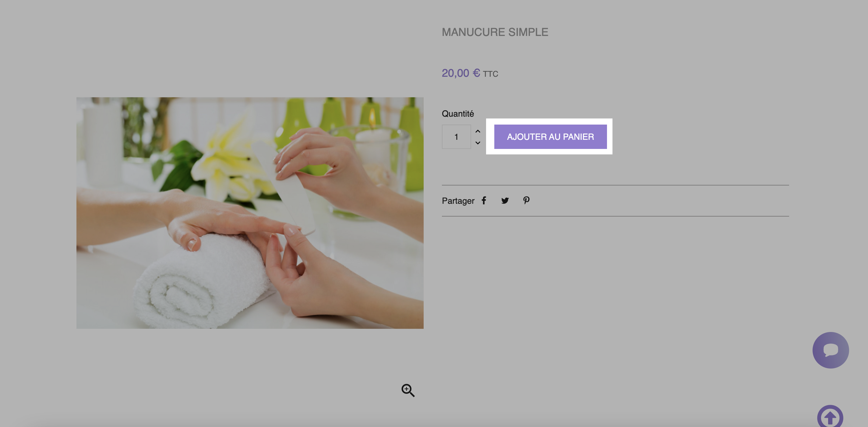Viewport: 868px width, 427px height.
Task: Click the nail file in the photo
Action: 283,187
